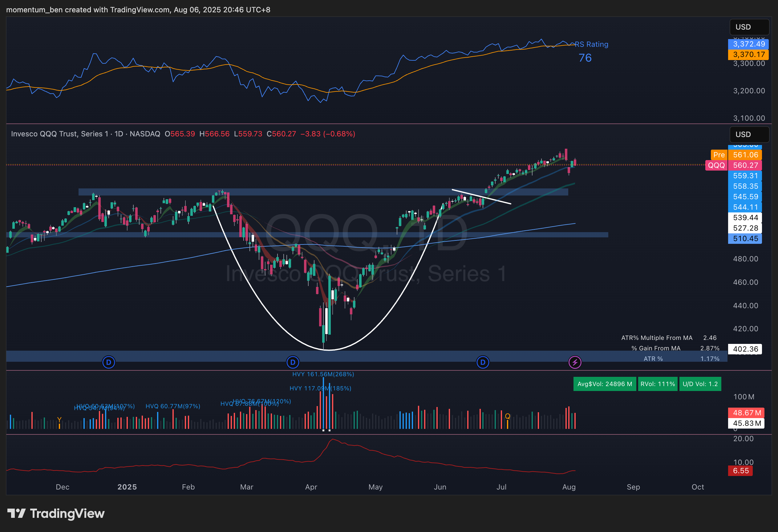Click the red 6.55 indicator value label
The height and width of the screenshot is (532, 778).
click(740, 471)
